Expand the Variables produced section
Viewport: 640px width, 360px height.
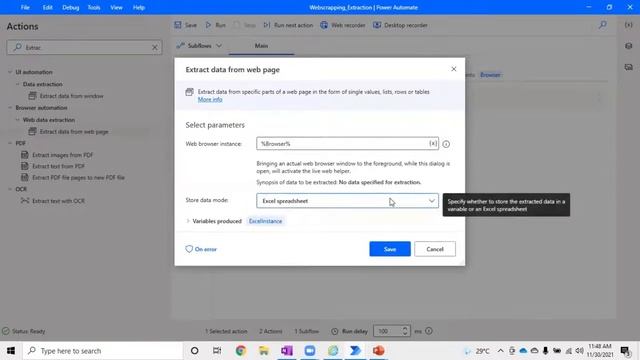[x=188, y=221]
